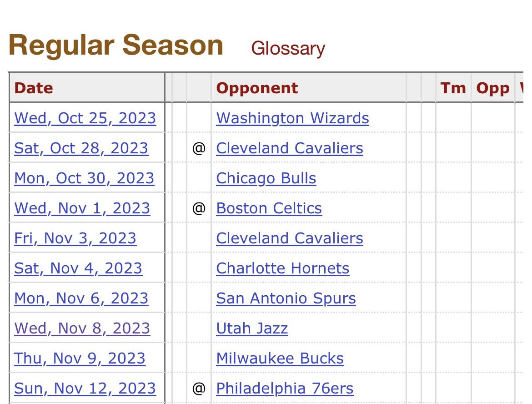Open the Wed, Oct 25, 2023 game link

click(85, 118)
